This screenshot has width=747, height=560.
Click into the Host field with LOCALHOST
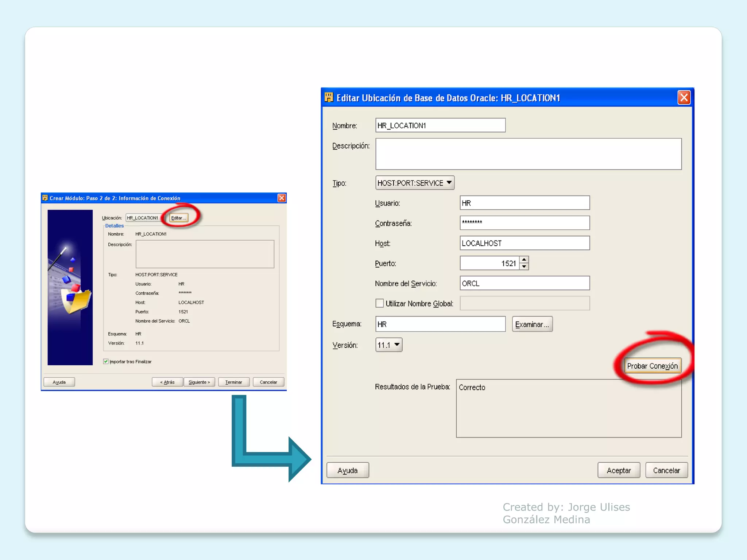pyautogui.click(x=524, y=243)
